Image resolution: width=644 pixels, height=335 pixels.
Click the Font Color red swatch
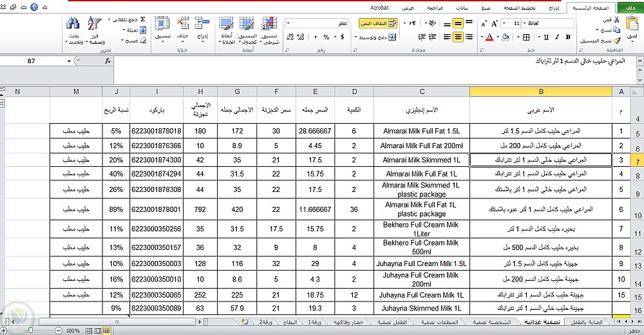point(489,37)
